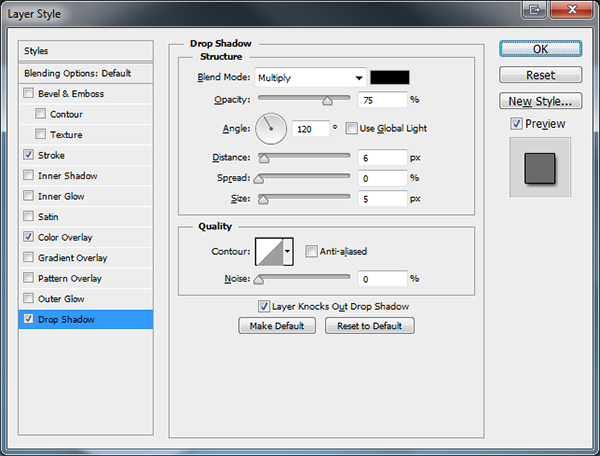Viewport: 600px width, 456px height.
Task: Tick the Contour checkbox under Bevel
Action: click(x=40, y=114)
